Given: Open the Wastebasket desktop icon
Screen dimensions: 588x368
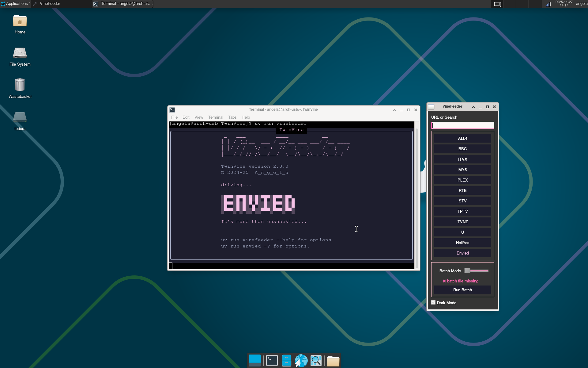Looking at the screenshot, I should 20,85.
